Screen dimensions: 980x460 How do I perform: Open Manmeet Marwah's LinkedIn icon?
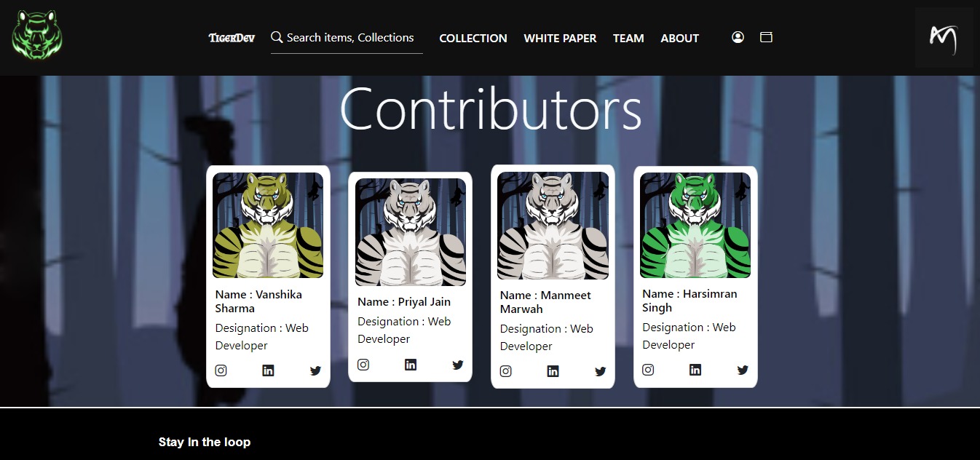553,371
